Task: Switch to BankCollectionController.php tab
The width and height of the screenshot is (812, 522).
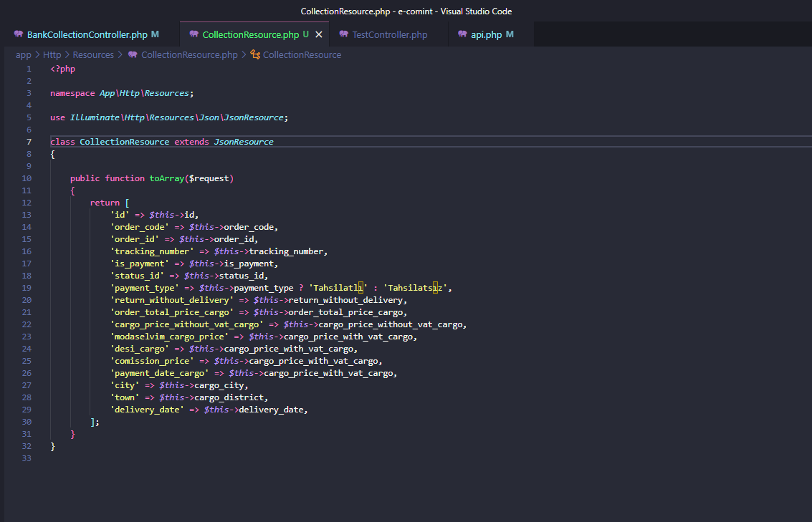Action: click(x=87, y=34)
